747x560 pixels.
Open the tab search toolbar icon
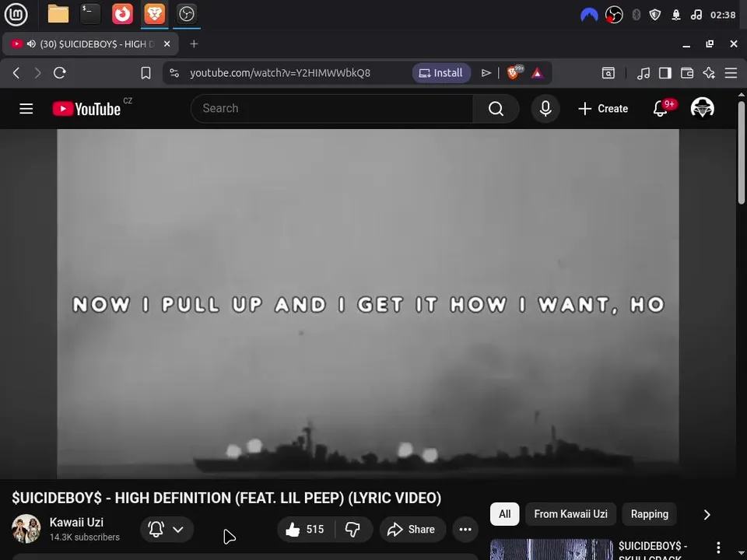pos(608,73)
